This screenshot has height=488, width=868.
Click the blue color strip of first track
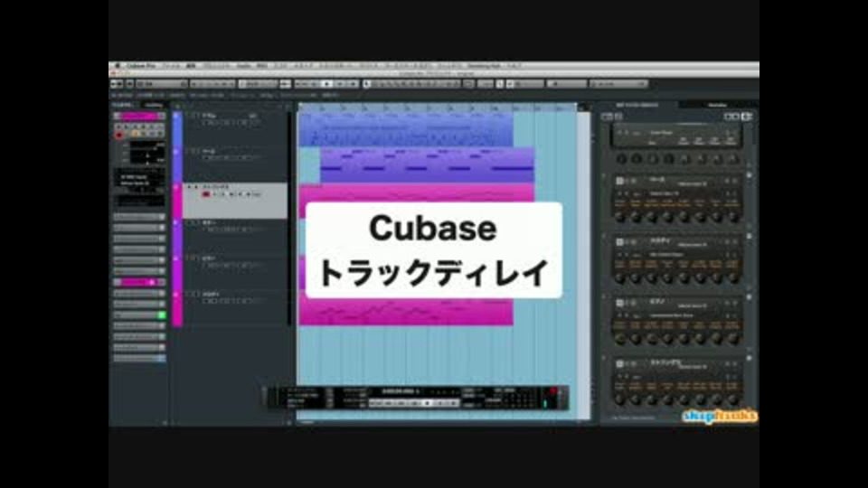click(x=177, y=129)
